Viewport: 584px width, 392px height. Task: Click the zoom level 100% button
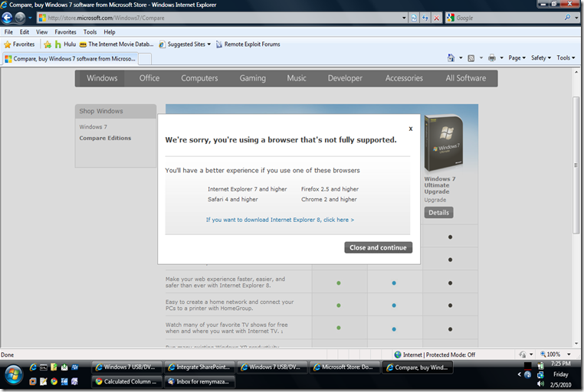(x=550, y=354)
